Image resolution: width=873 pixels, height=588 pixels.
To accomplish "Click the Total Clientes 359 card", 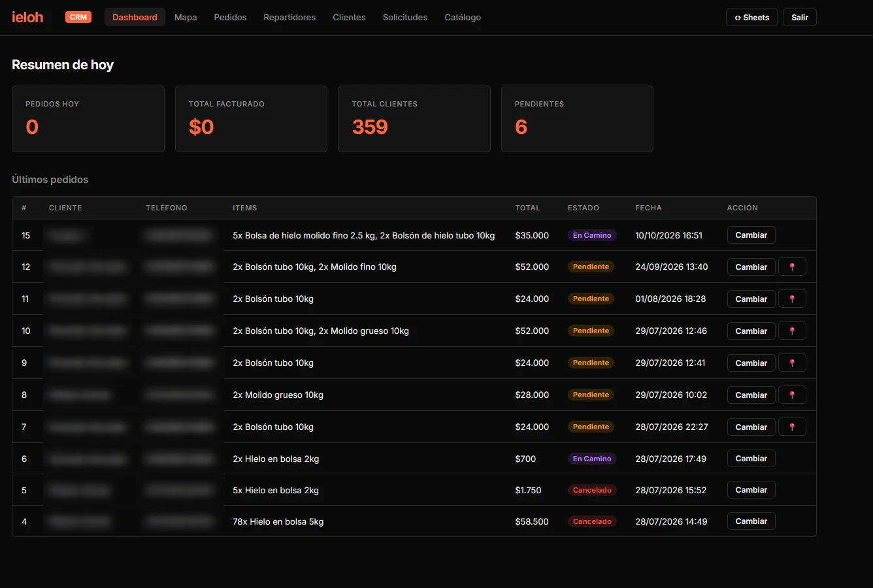I will (414, 119).
